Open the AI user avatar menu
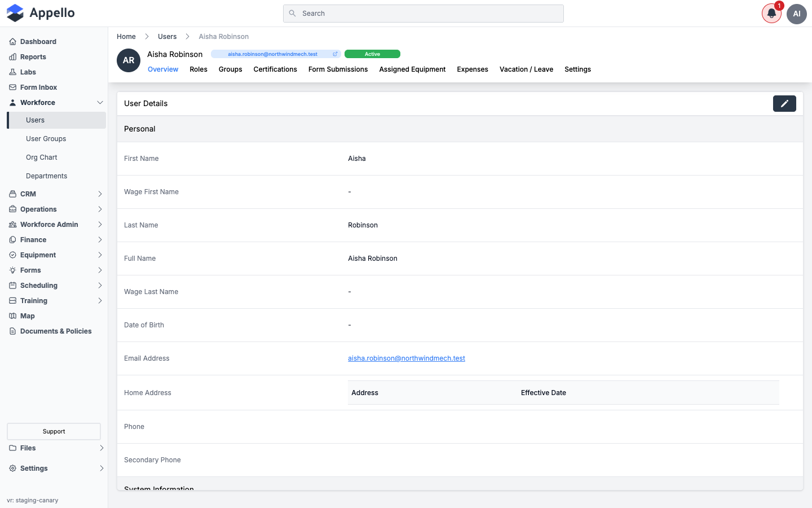 click(x=797, y=14)
